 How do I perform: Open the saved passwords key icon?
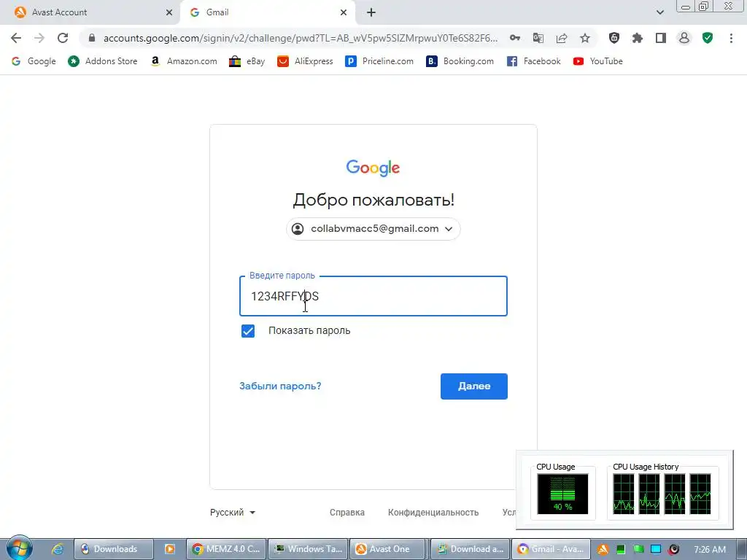[514, 38]
